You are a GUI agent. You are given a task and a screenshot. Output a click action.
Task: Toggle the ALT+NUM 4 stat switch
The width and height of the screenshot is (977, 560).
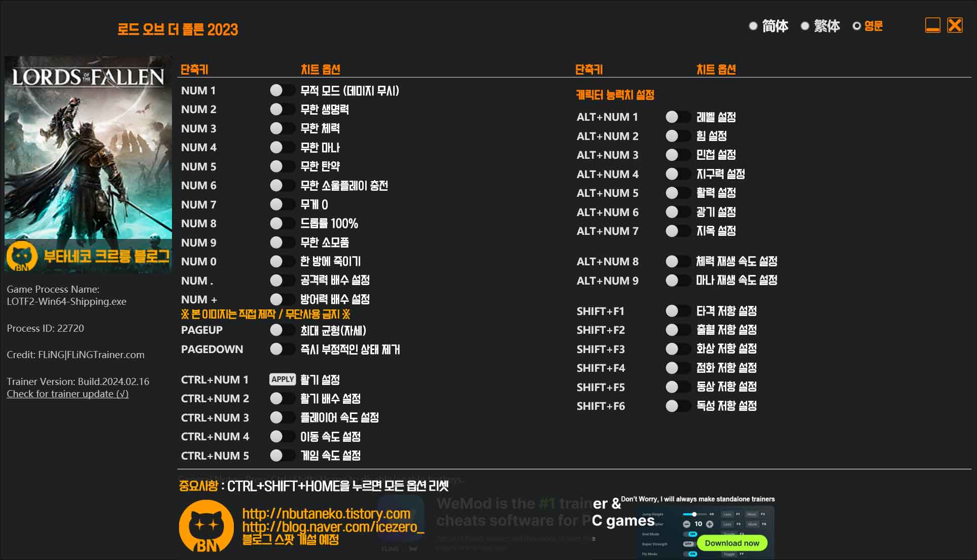[678, 174]
